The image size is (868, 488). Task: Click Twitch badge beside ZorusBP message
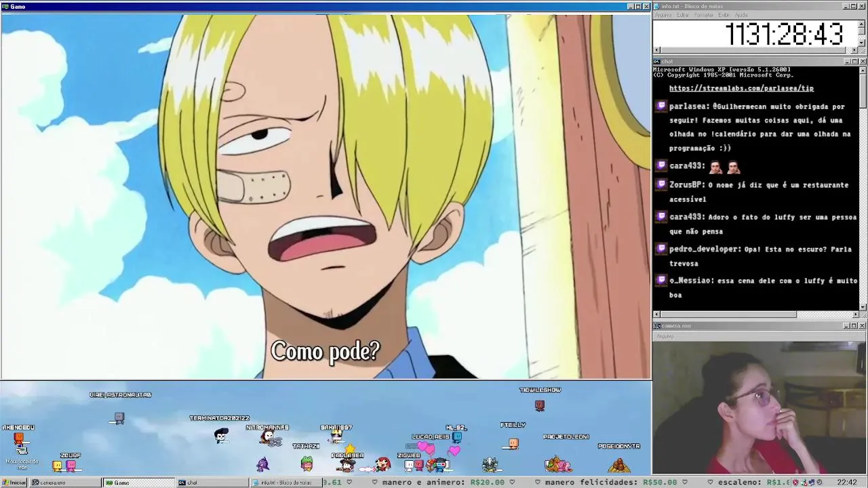[x=662, y=184]
